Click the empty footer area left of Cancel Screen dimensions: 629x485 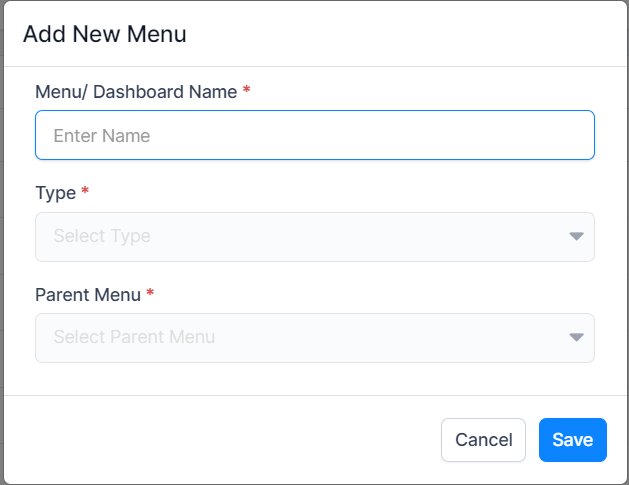click(x=220, y=440)
